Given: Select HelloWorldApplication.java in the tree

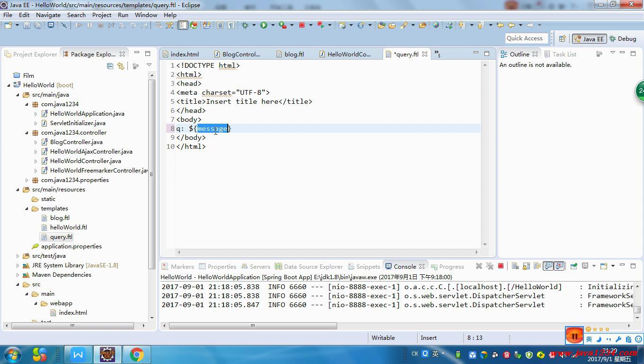Looking at the screenshot, I should tap(83, 114).
